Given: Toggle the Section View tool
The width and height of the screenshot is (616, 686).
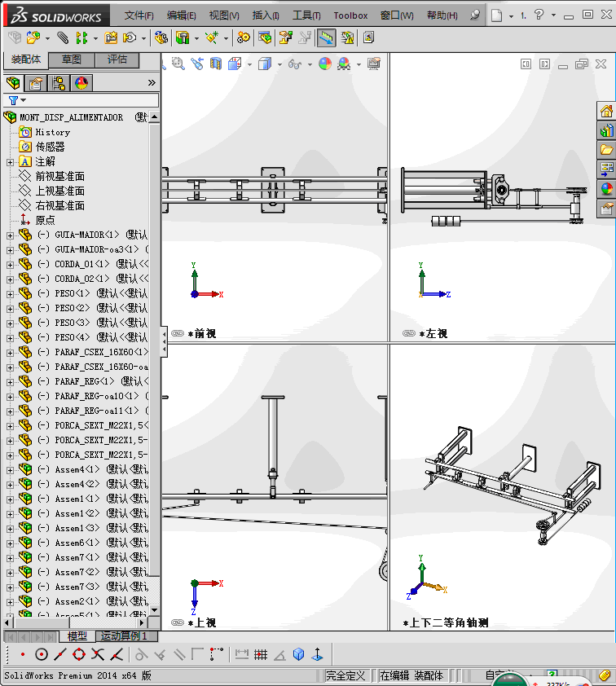Looking at the screenshot, I should (x=216, y=64).
